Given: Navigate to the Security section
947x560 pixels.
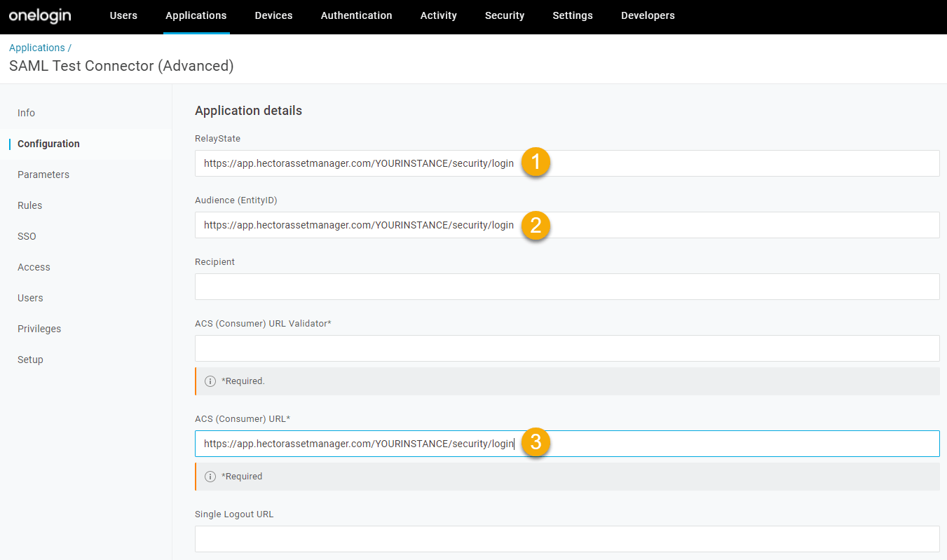Looking at the screenshot, I should tap(504, 15).
